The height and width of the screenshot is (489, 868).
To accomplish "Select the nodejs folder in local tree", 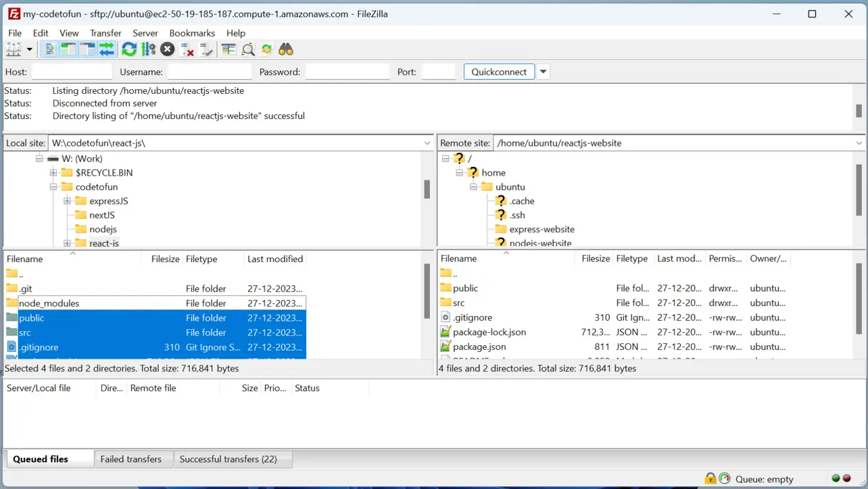I will (103, 230).
